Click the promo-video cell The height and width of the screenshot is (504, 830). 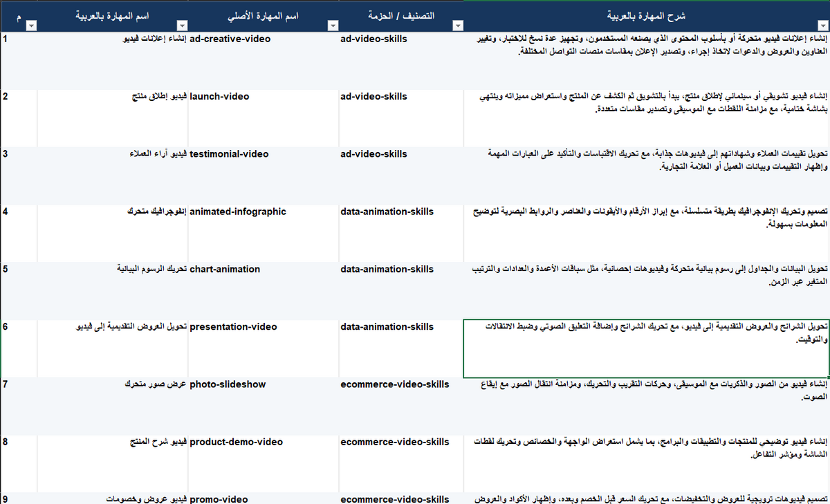[262, 498]
